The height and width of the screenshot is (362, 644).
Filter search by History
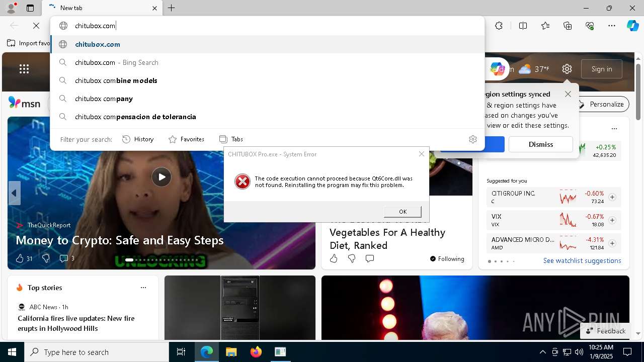tap(138, 139)
